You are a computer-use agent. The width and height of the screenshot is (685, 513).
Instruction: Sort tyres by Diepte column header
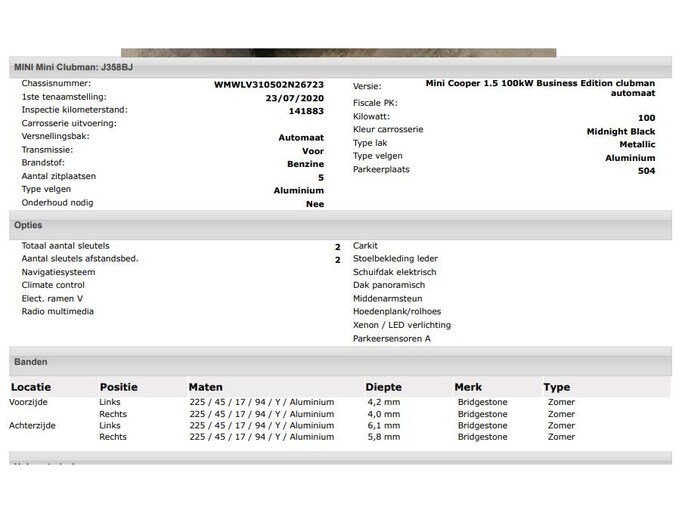click(x=384, y=387)
